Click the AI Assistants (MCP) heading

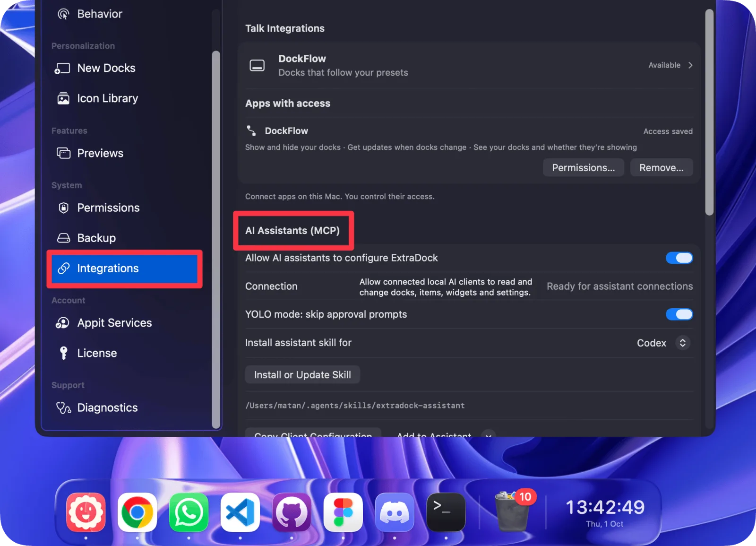[x=292, y=231]
